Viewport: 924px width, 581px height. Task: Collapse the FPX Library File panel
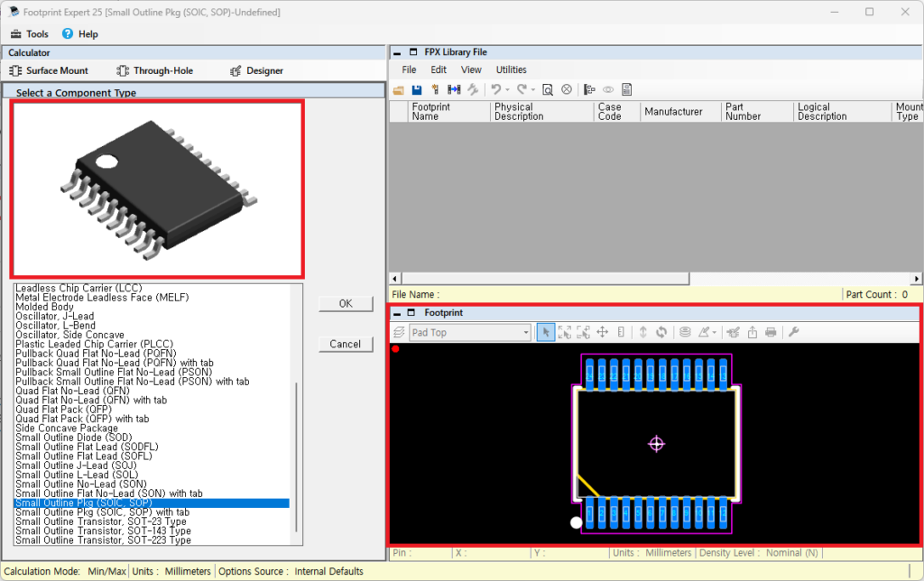pyautogui.click(x=397, y=53)
